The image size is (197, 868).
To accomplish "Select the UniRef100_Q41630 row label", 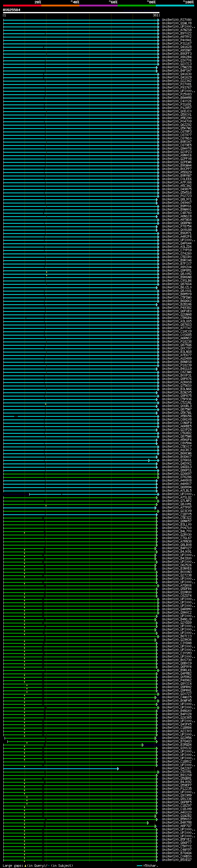I will [176, 74].
